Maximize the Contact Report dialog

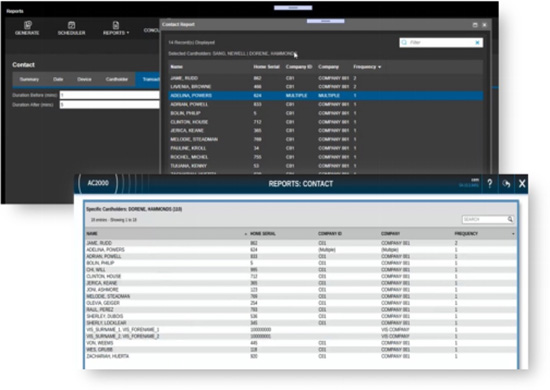coord(475,25)
